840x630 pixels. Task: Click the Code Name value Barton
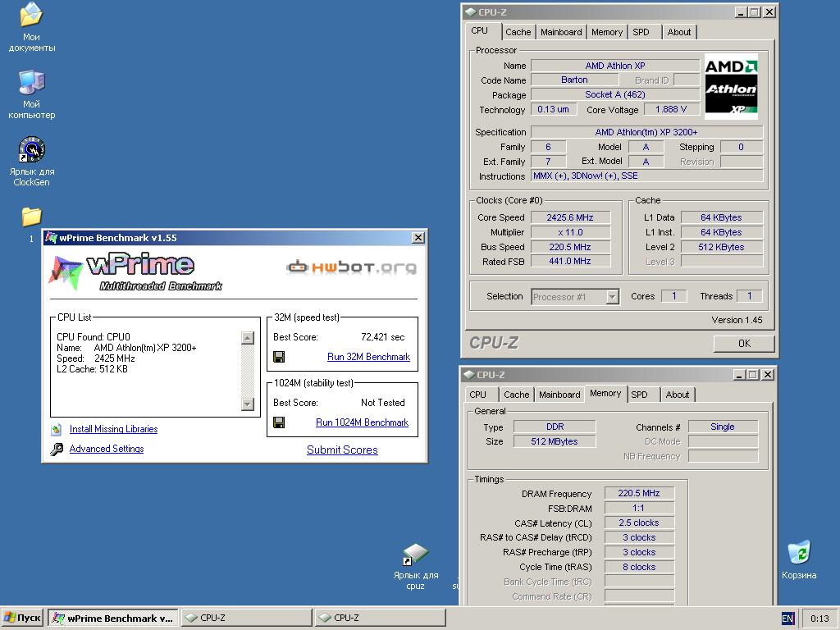pyautogui.click(x=574, y=80)
